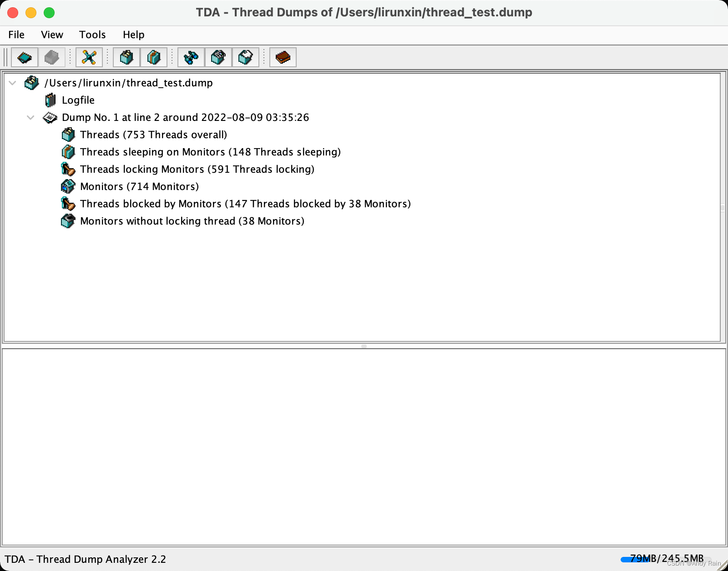Minimize the window with yellow button
The width and height of the screenshot is (728, 571).
point(31,13)
